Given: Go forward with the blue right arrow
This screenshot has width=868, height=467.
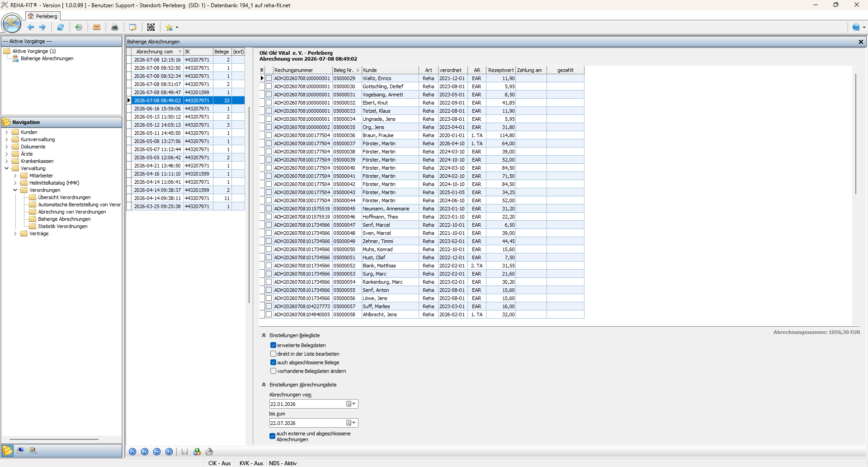Looking at the screenshot, I should [x=42, y=27].
